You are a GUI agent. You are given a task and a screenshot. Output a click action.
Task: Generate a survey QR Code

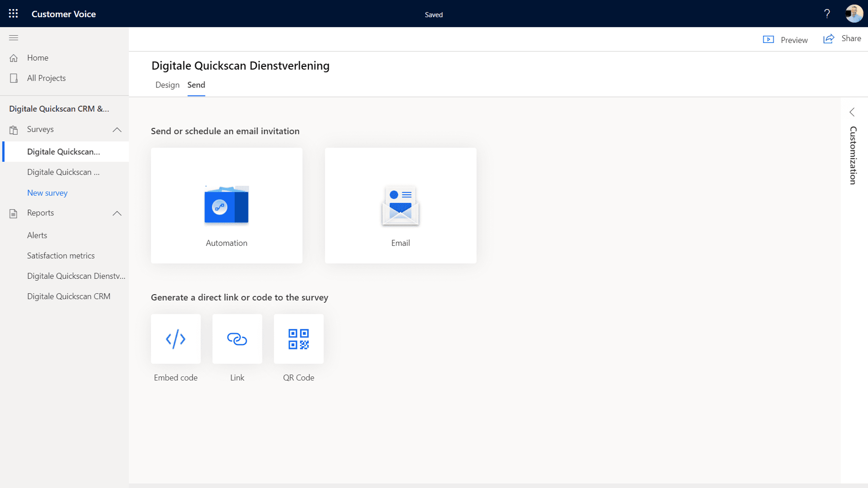299,339
